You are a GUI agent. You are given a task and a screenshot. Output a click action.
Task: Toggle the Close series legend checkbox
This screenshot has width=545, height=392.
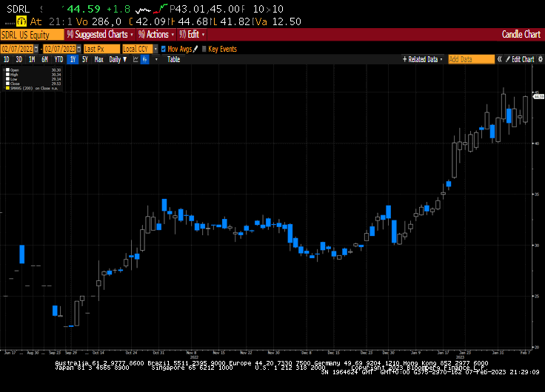(x=7, y=84)
